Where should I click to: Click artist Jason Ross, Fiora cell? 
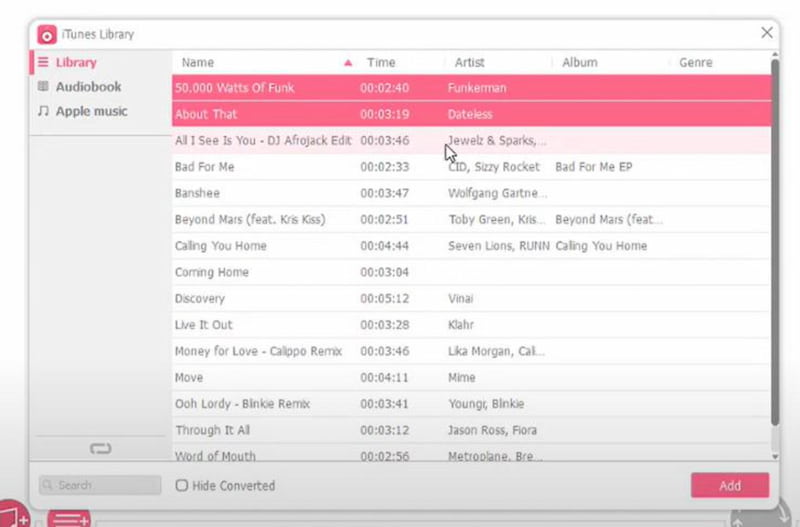[492, 430]
